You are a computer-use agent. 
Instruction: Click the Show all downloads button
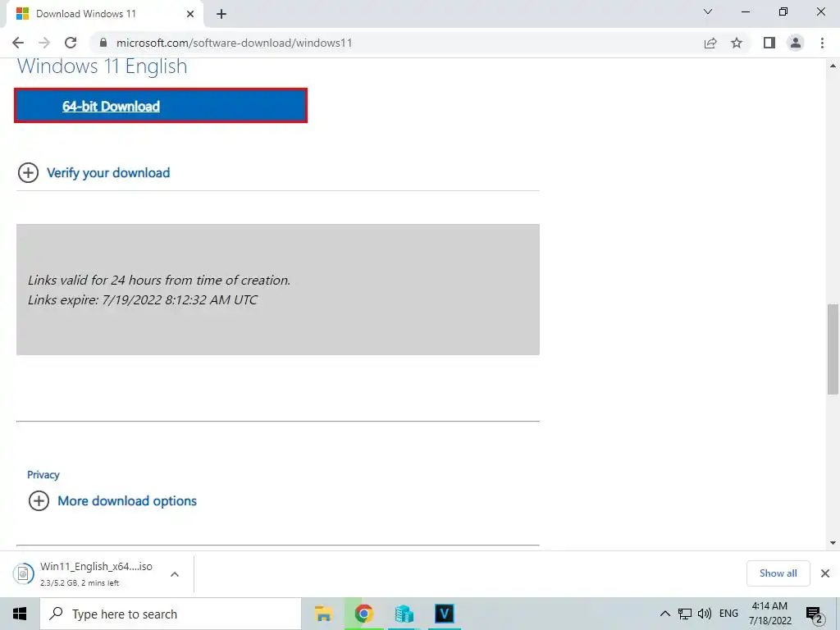click(x=778, y=573)
